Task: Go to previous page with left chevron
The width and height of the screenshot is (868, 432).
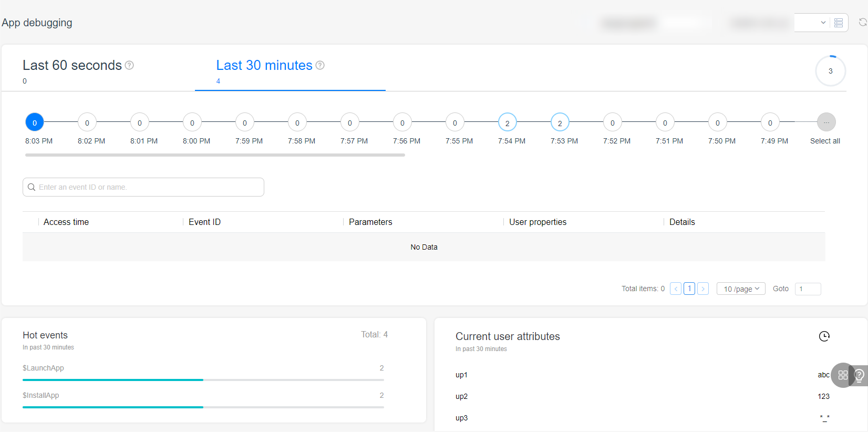Action: click(676, 289)
